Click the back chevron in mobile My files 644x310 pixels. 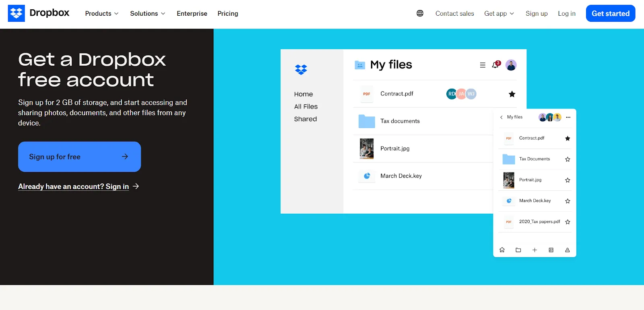pyautogui.click(x=501, y=117)
